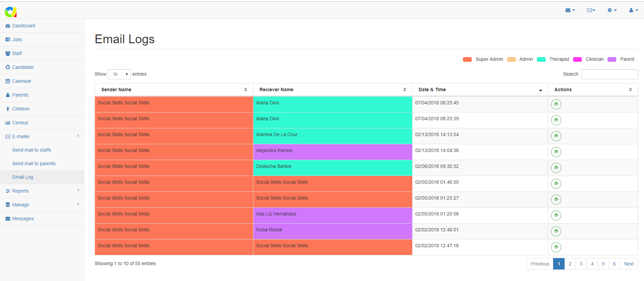The image size is (644, 281).
Task: Open the user profile icon menu
Action: [633, 10]
